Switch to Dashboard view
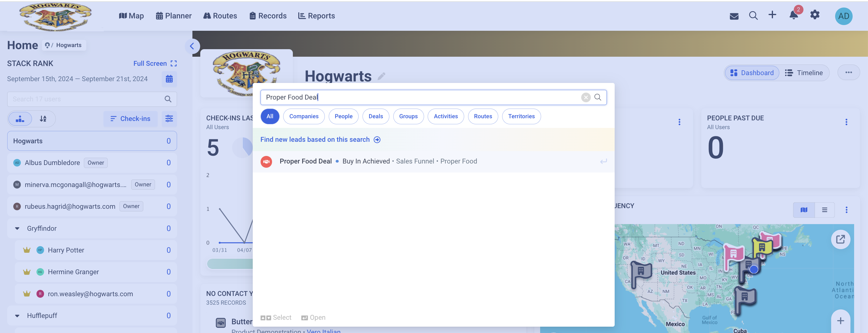Screen dimensions: 868x333 (752, 73)
